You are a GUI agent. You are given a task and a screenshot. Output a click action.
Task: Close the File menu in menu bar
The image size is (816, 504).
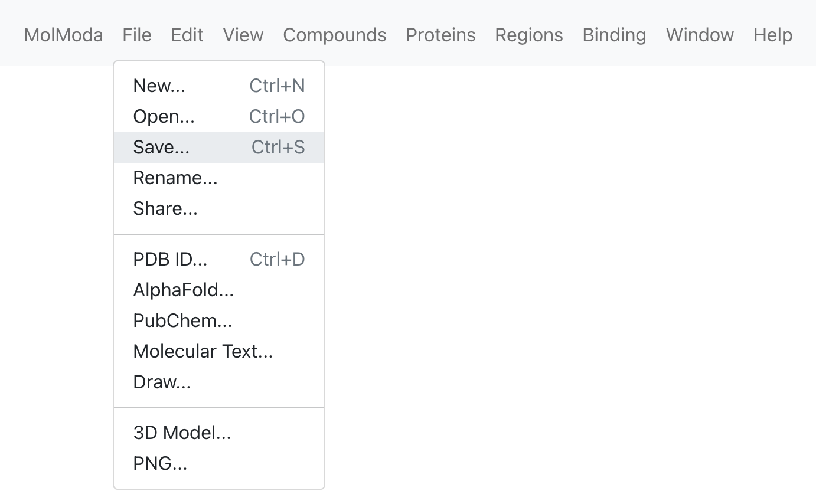137,35
